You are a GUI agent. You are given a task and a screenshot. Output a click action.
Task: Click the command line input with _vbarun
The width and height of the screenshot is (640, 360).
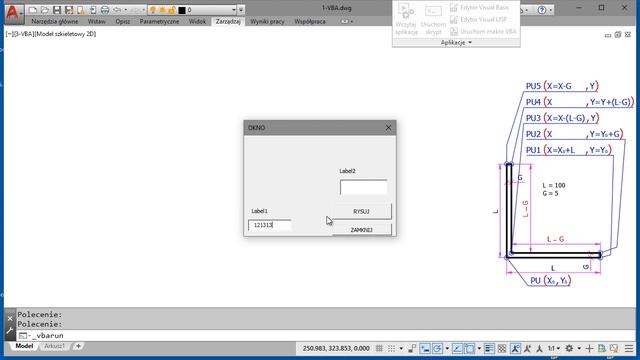(x=325, y=336)
